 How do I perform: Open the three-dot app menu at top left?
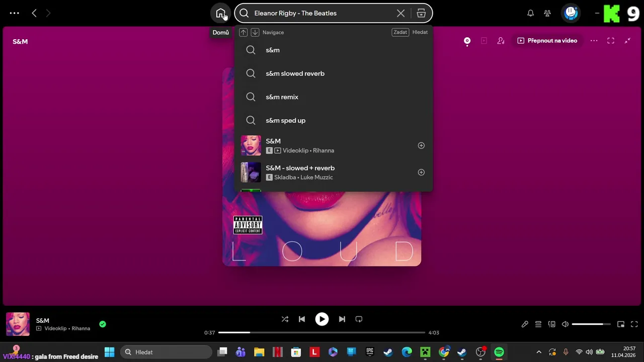pos(15,13)
